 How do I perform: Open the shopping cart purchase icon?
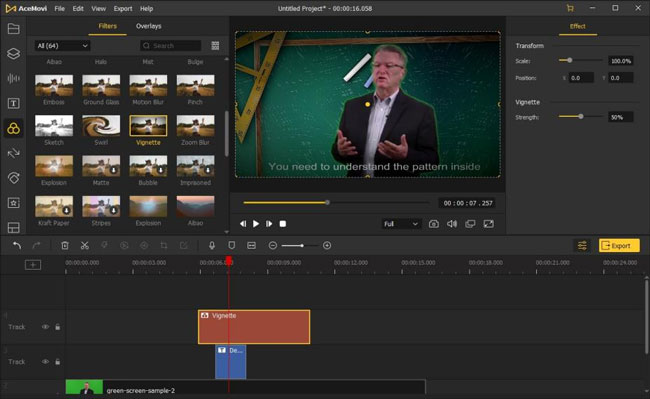coord(570,8)
